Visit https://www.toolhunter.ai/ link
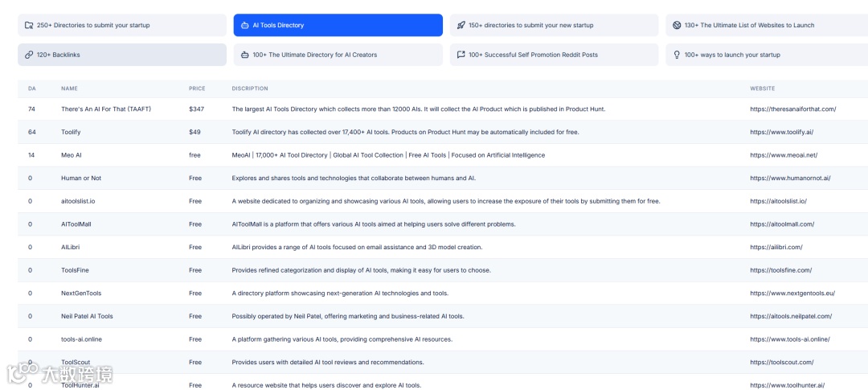868x390 pixels. 787,385
